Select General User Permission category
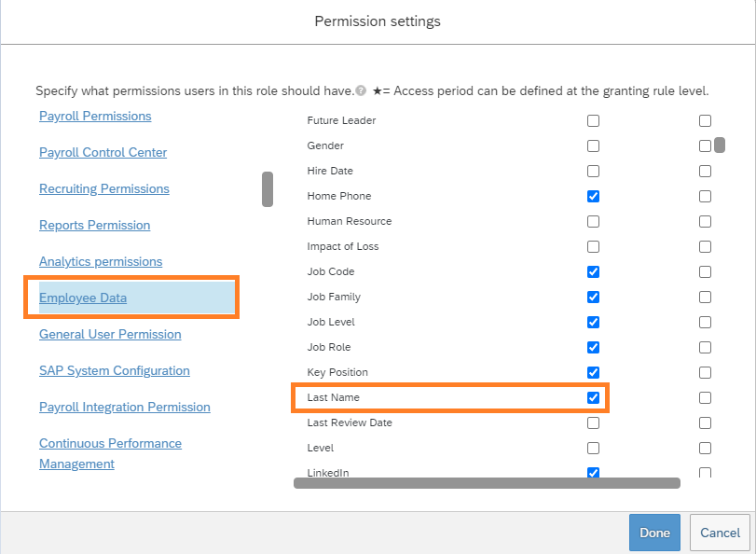Image resolution: width=756 pixels, height=554 pixels. pyautogui.click(x=110, y=334)
